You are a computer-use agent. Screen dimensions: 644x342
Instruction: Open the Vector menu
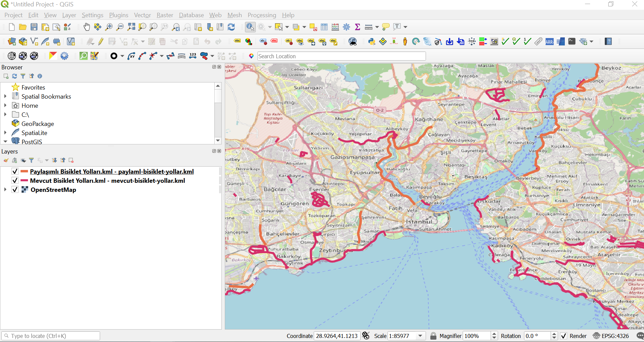point(143,15)
